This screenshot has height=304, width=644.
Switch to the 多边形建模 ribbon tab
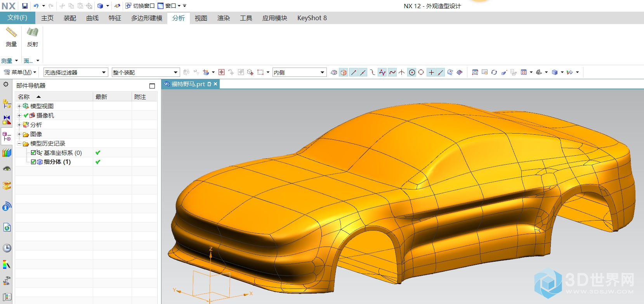147,18
